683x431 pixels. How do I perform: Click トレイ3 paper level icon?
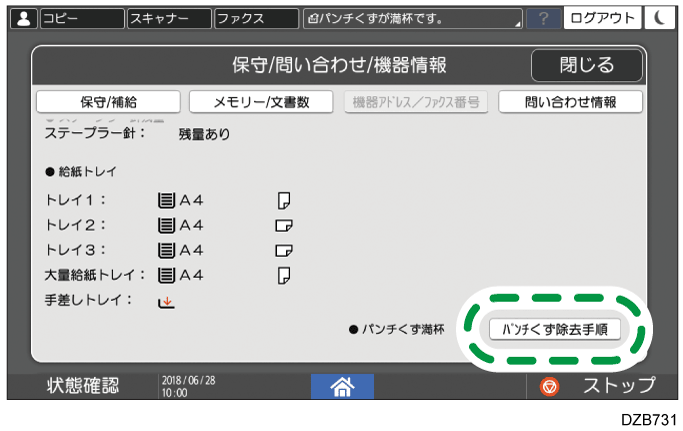[166, 251]
